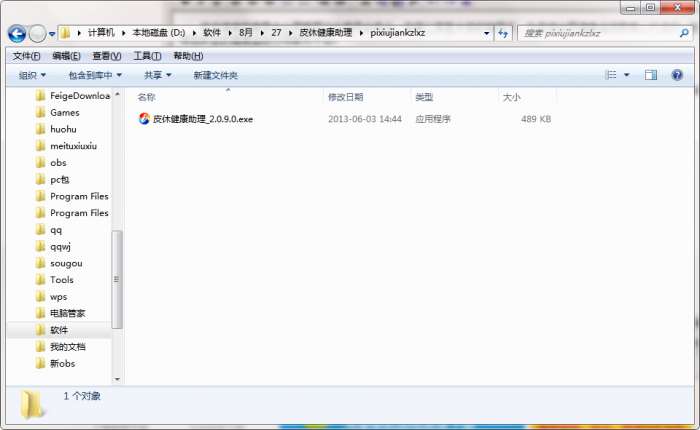Select the 我的文档 folder in the tree
The height and width of the screenshot is (430, 700).
67,347
